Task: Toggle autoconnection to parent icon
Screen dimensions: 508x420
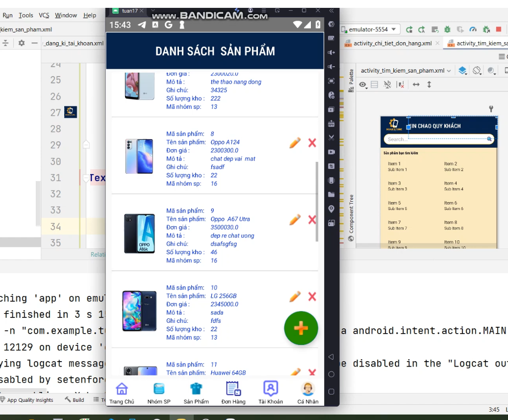Action: 387,85
